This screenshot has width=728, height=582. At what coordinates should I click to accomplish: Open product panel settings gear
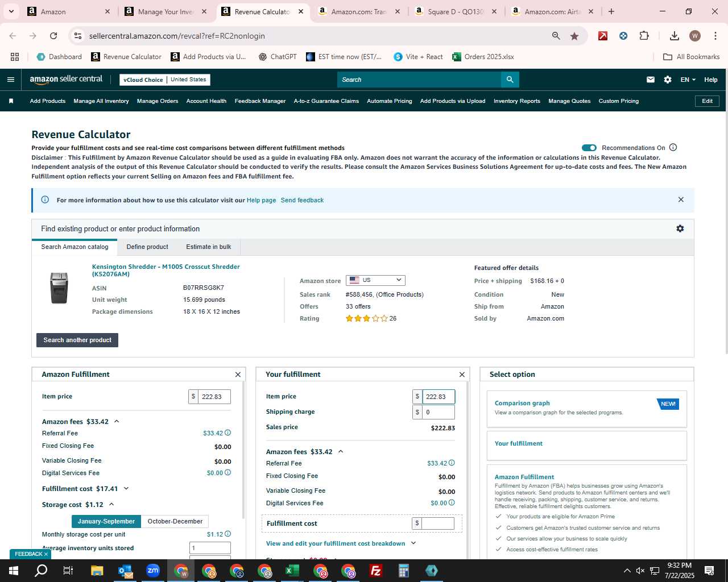pos(680,228)
